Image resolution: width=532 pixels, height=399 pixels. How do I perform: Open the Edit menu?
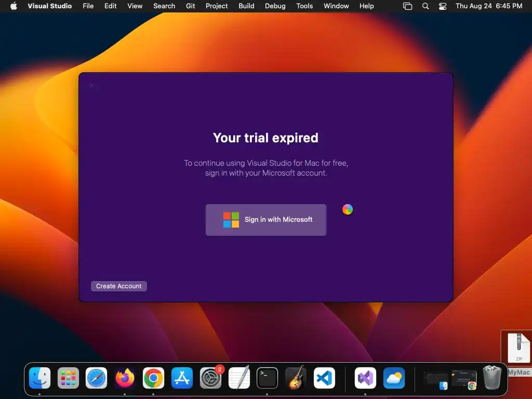[110, 6]
